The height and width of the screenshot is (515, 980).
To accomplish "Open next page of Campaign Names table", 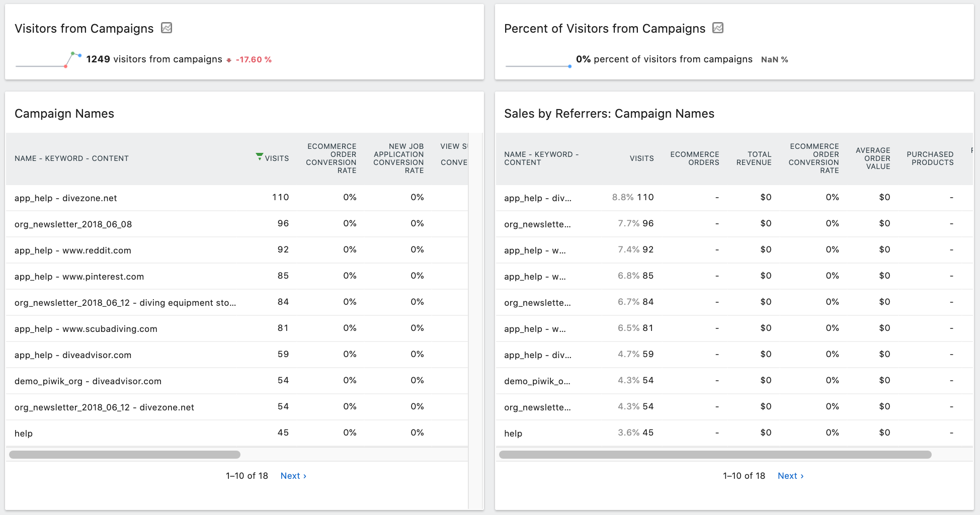I will pyautogui.click(x=293, y=475).
